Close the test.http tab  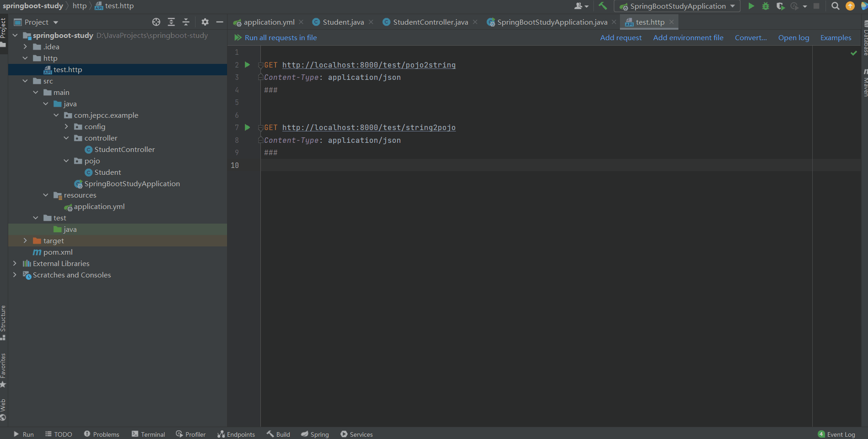click(x=672, y=22)
